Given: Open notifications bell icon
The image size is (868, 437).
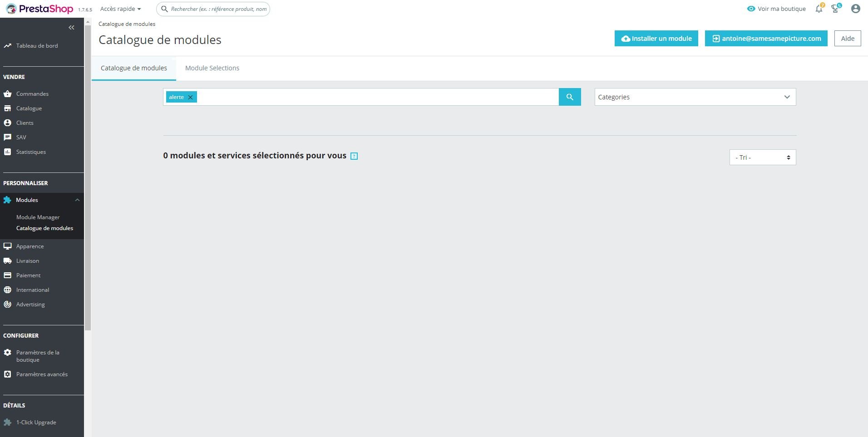Looking at the screenshot, I should pos(819,9).
